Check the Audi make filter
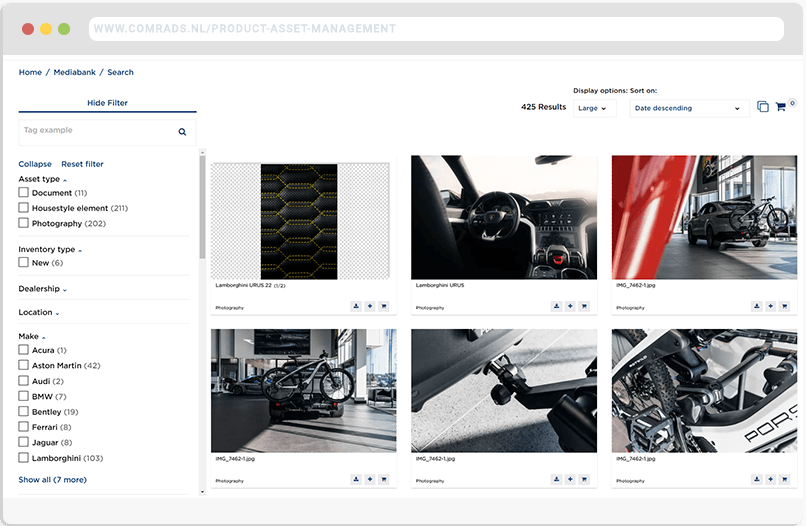Screen dimensions: 806x526 23,381
